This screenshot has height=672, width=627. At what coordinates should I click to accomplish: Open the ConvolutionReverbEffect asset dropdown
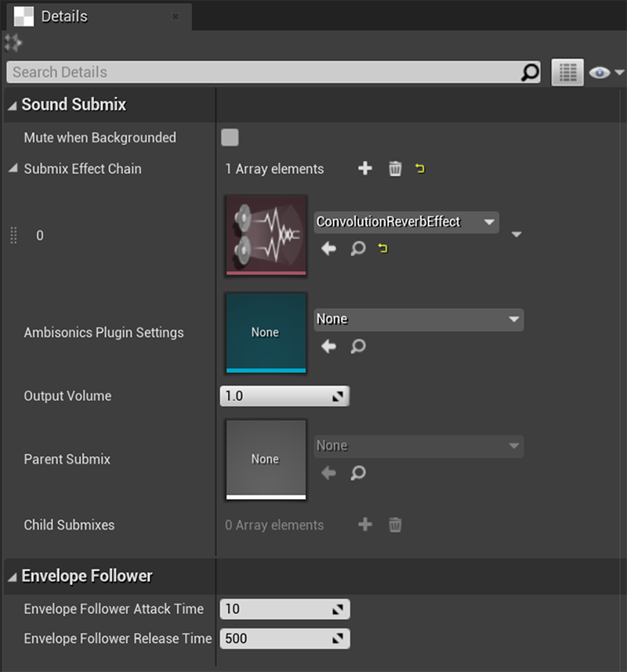tap(406, 222)
